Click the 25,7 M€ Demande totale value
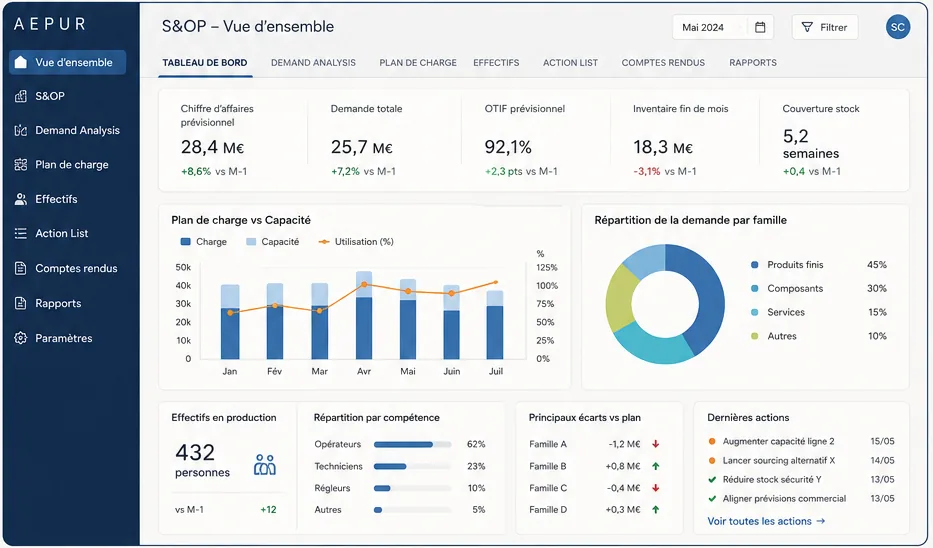 362,147
